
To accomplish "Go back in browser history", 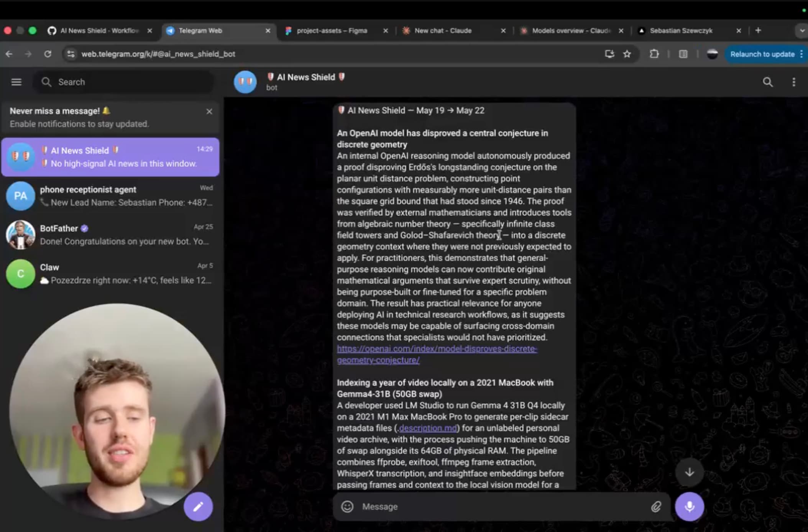I will (9, 54).
